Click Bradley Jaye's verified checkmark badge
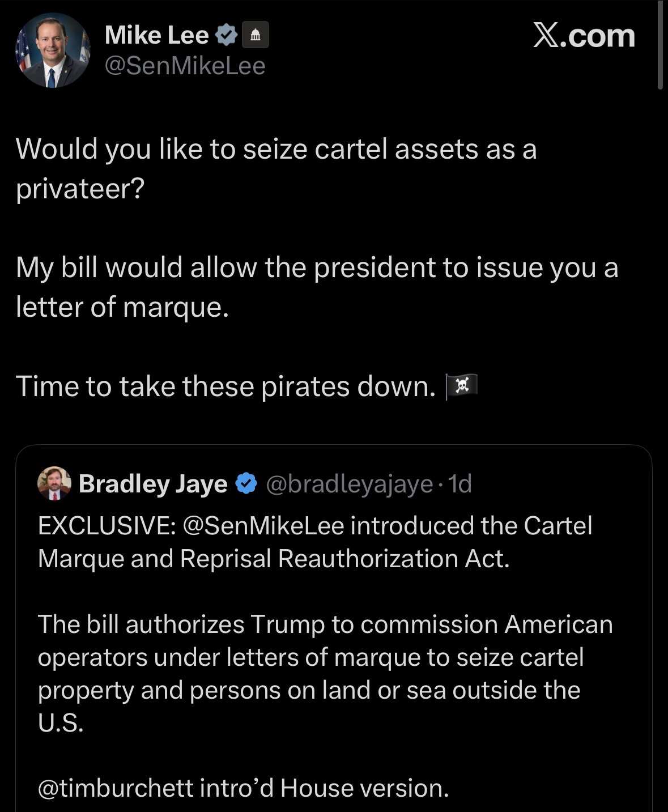This screenshot has width=668, height=812. pyautogui.click(x=246, y=483)
